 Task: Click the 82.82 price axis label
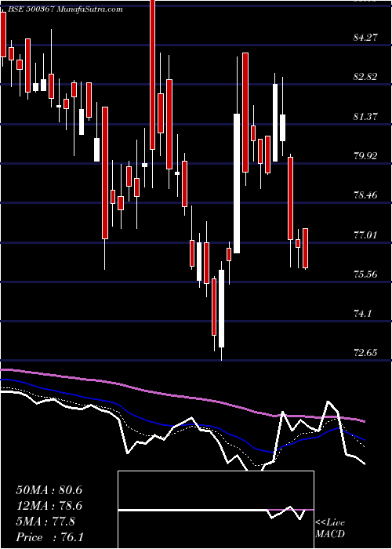pyautogui.click(x=366, y=77)
